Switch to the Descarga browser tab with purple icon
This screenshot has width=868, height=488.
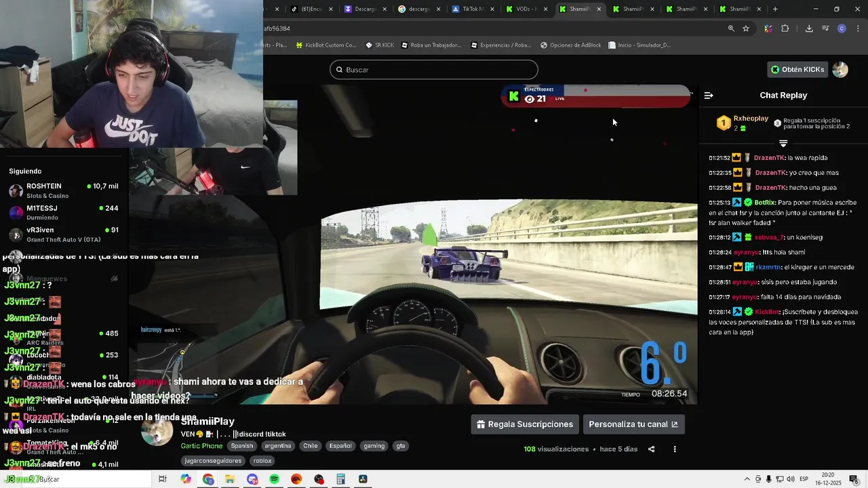[x=365, y=9]
